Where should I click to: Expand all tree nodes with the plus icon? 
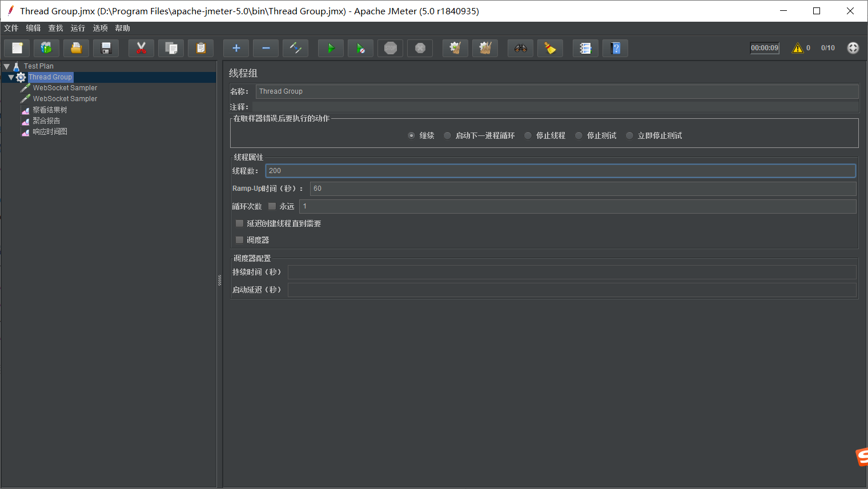tap(236, 48)
